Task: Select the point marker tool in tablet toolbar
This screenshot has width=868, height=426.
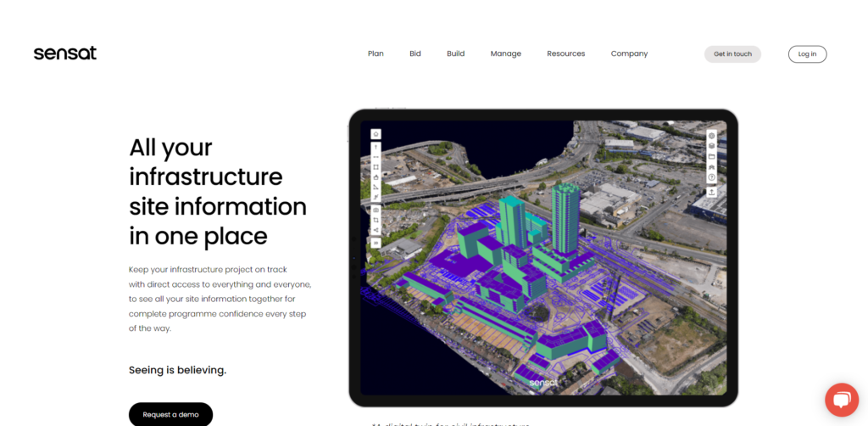Action: tap(376, 148)
